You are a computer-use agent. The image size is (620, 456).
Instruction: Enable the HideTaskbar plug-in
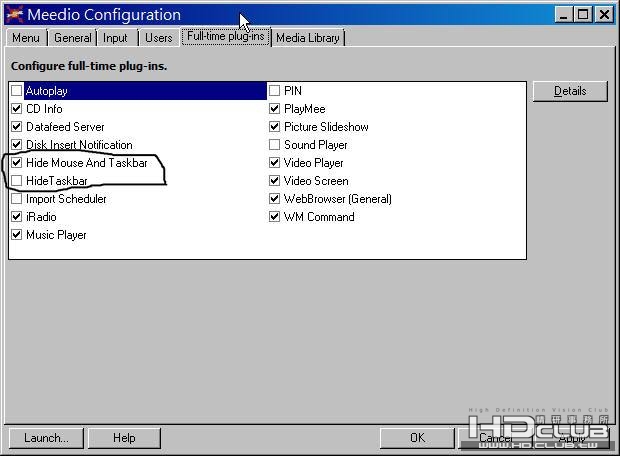tap(17, 181)
